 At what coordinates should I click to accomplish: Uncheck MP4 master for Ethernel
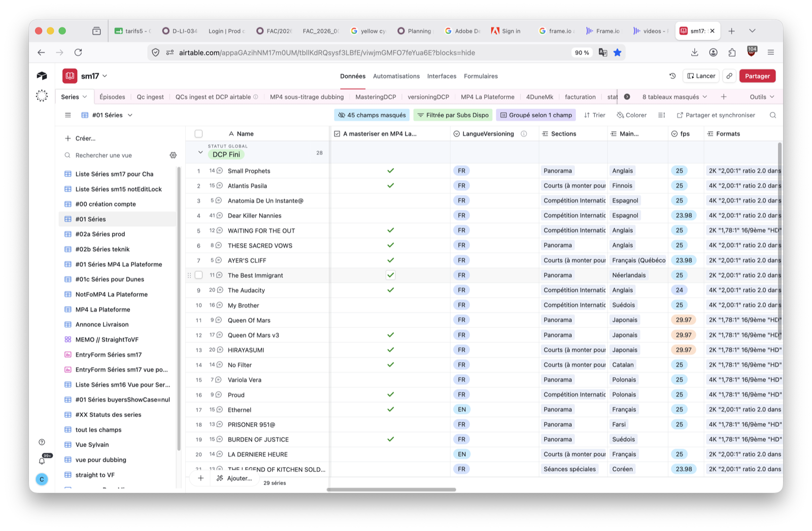(390, 410)
